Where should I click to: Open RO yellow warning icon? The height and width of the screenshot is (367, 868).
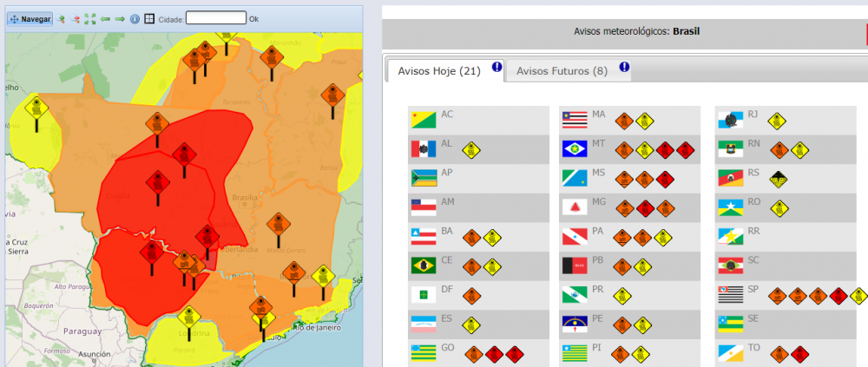779,209
